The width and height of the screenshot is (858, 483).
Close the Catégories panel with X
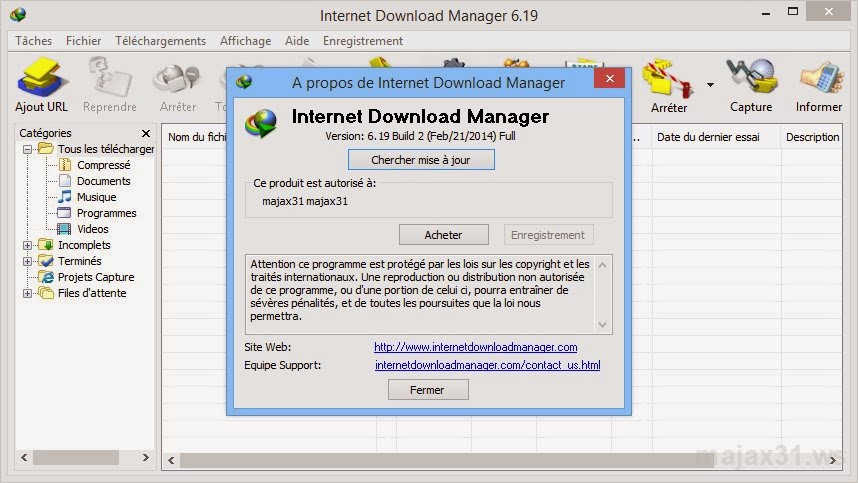point(146,133)
